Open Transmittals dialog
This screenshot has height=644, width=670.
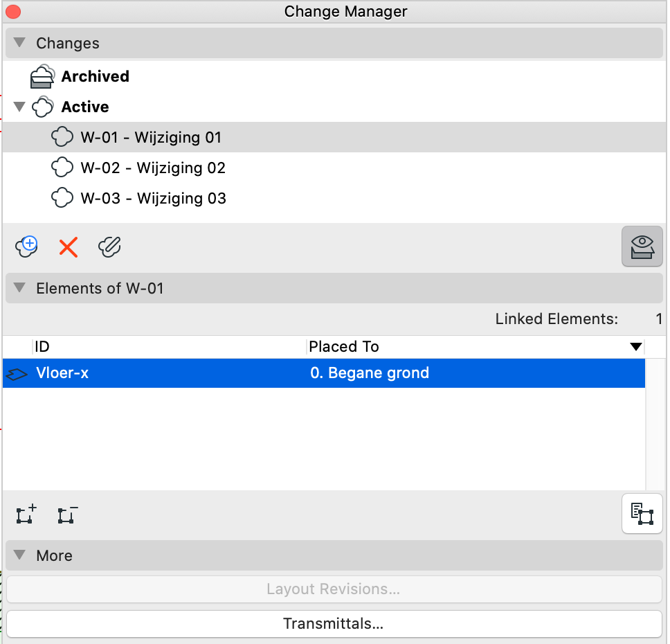(x=334, y=623)
